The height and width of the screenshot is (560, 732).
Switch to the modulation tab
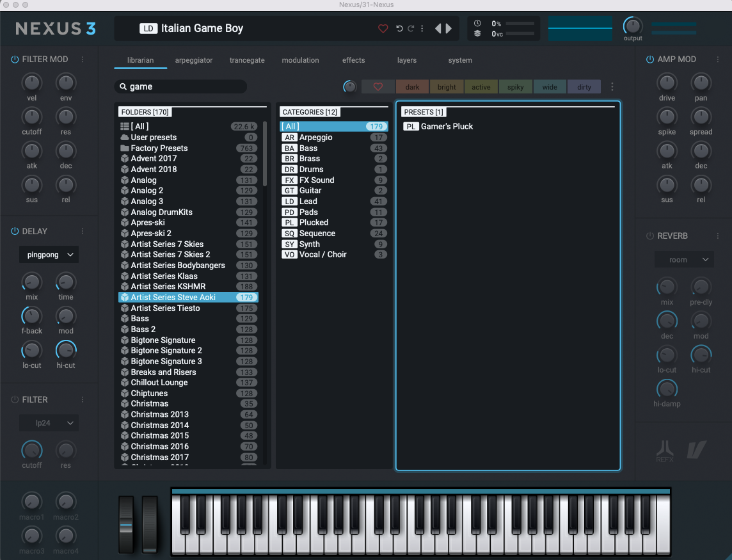click(x=300, y=60)
